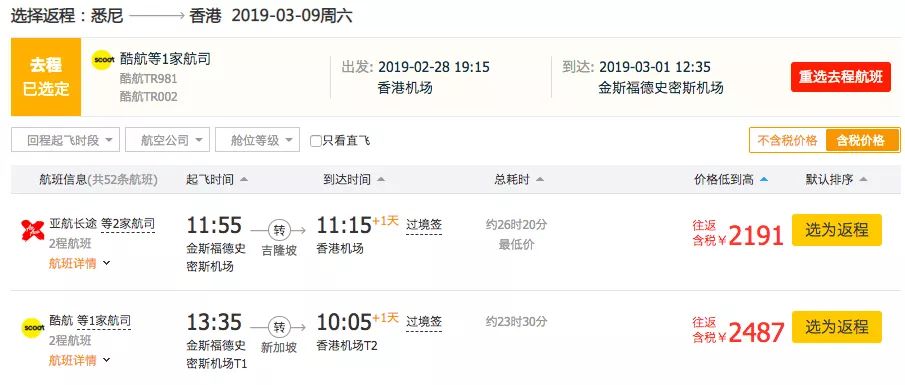Switch to 不含税价格 pricing
Image resolution: width=905 pixels, height=385 pixels.
click(787, 140)
